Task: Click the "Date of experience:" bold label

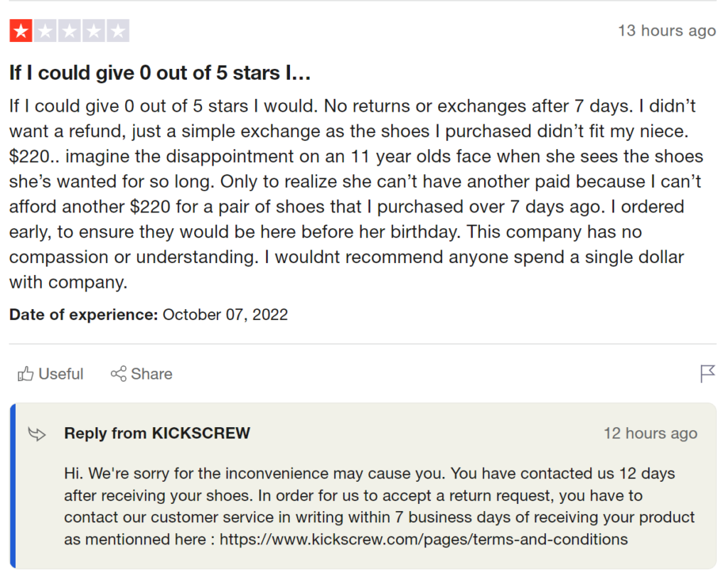Action: [84, 315]
